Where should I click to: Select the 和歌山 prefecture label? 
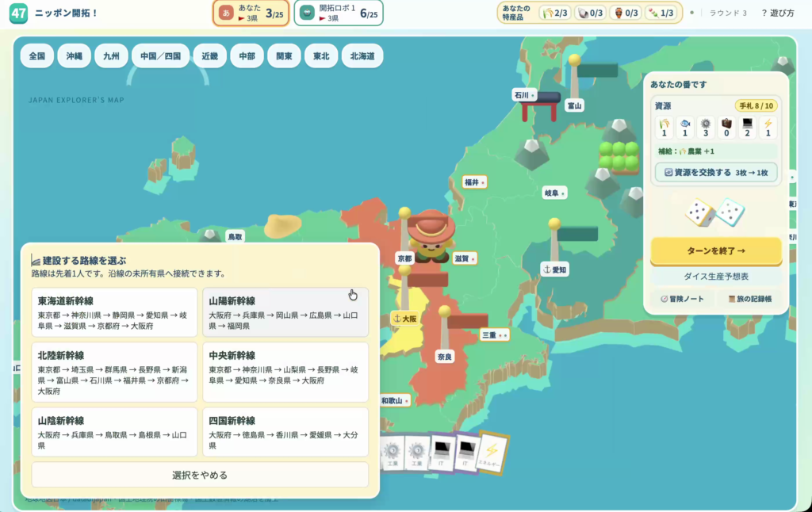(x=395, y=400)
